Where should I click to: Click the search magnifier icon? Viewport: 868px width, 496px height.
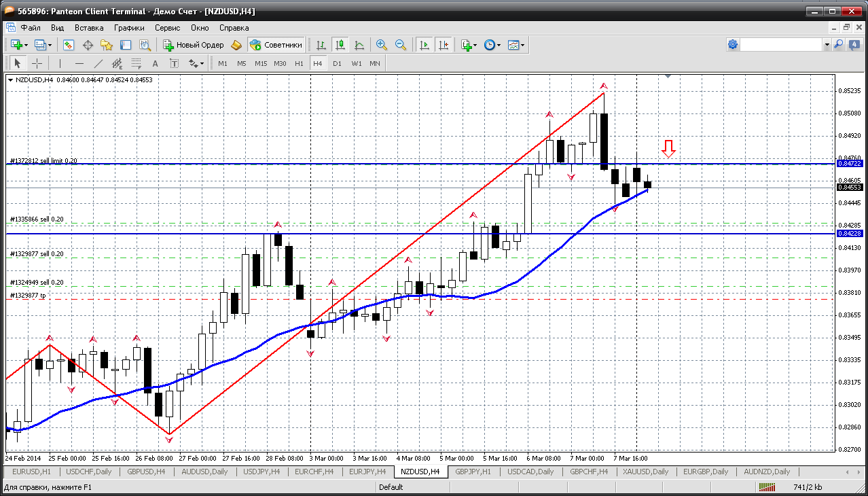point(839,44)
